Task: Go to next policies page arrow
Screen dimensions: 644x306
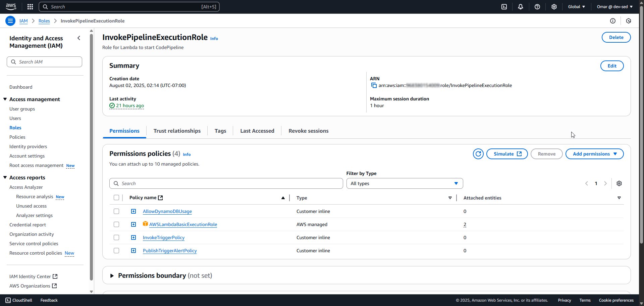Action: point(605,183)
